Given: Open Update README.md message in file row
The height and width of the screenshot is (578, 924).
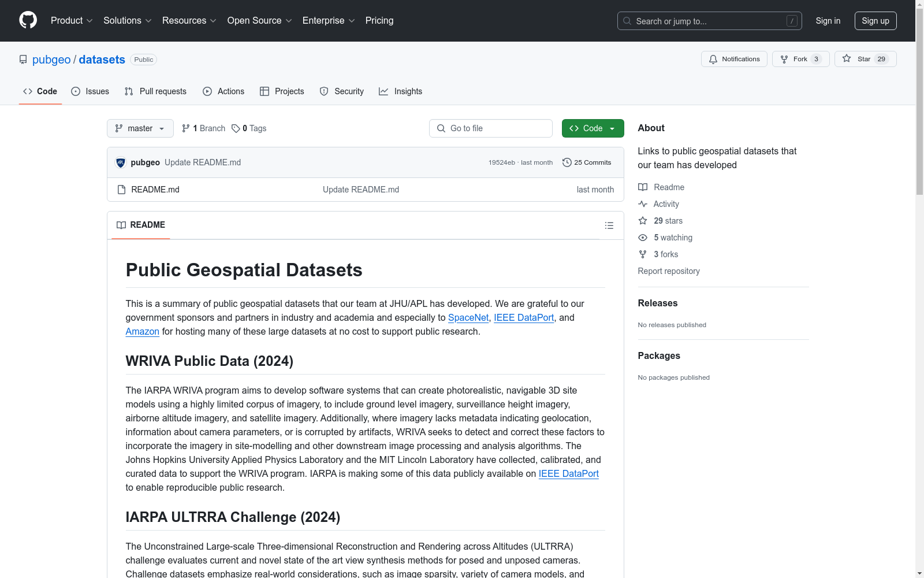Looking at the screenshot, I should [361, 190].
